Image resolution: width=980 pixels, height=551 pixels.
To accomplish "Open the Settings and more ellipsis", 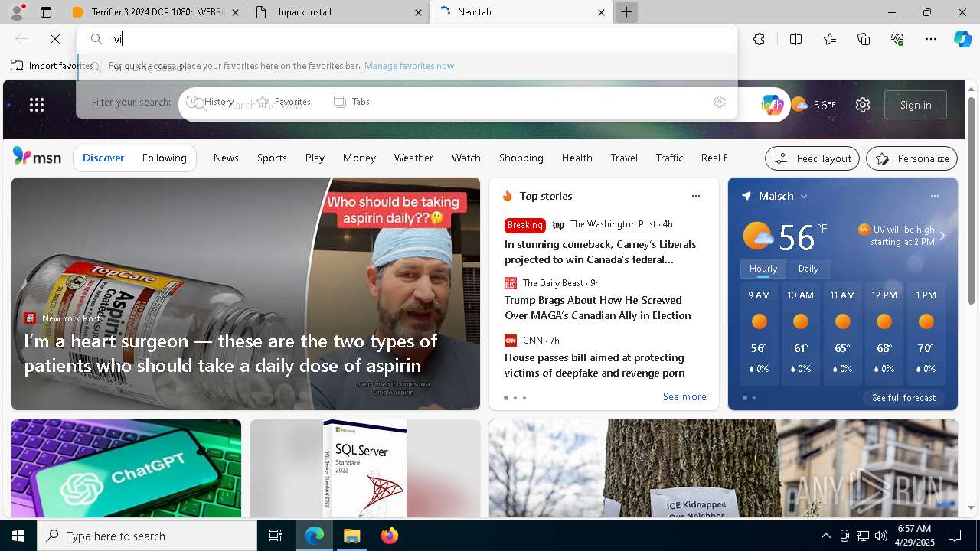I will (931, 39).
